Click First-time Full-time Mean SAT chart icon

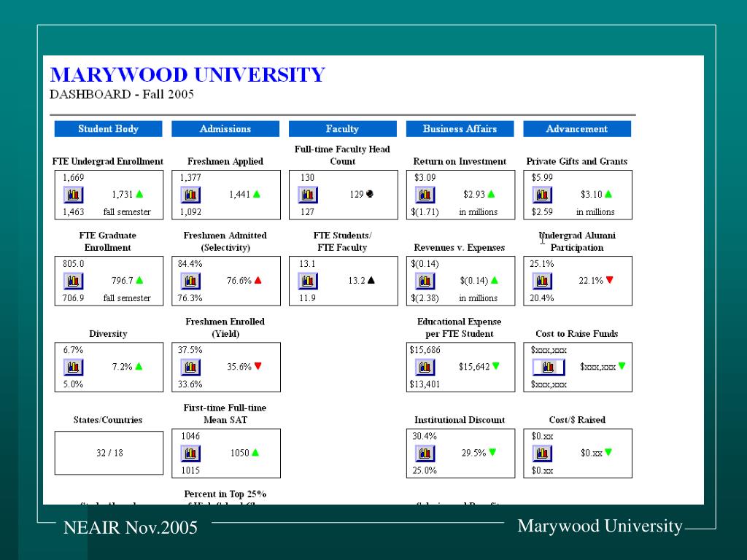(190, 453)
